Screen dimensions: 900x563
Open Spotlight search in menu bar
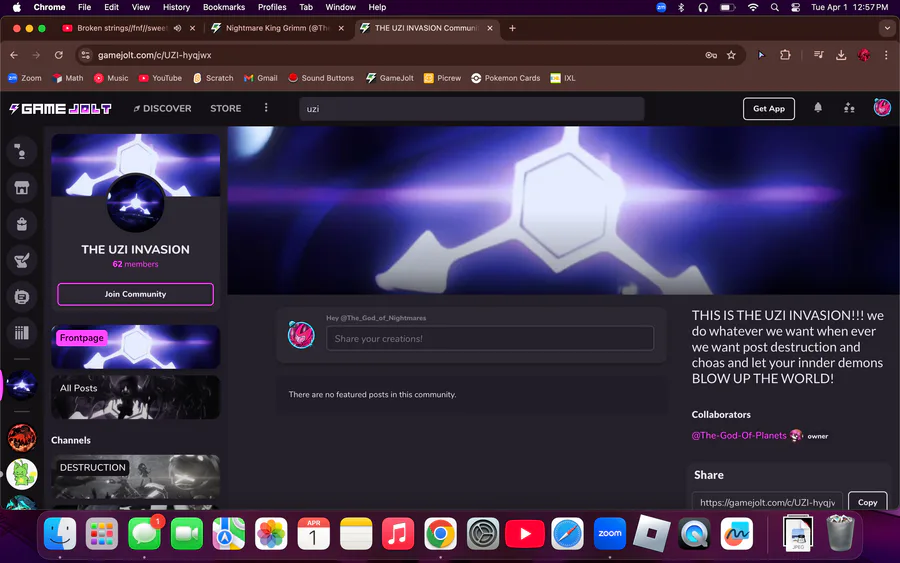click(774, 7)
